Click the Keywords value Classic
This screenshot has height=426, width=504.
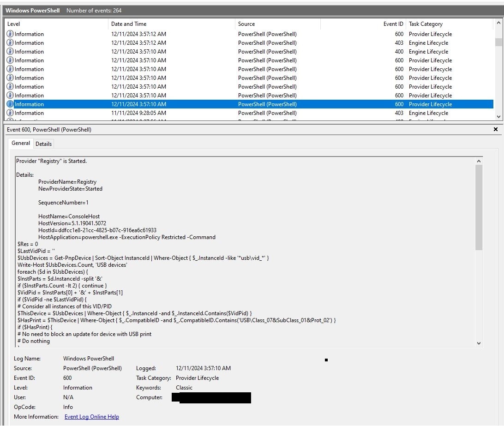click(184, 387)
